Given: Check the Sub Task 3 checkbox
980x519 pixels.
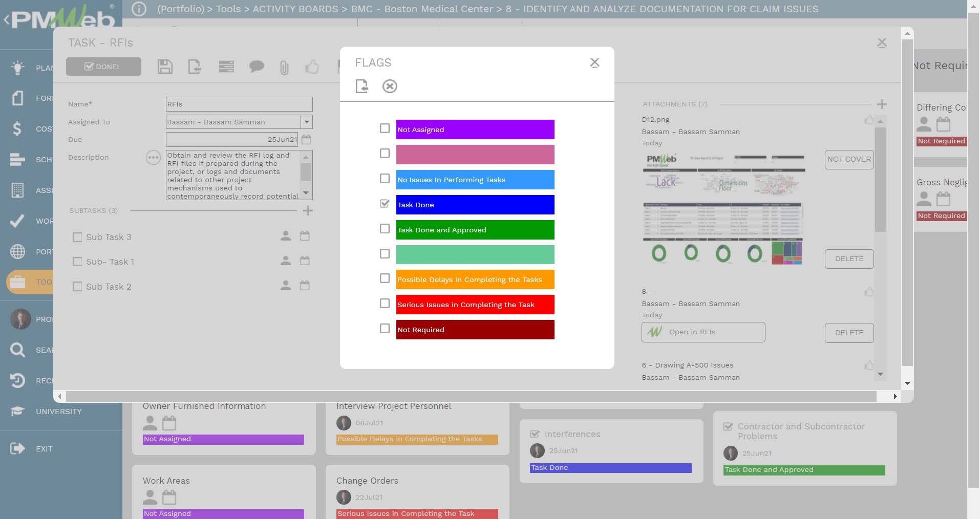Looking at the screenshot, I should (77, 237).
